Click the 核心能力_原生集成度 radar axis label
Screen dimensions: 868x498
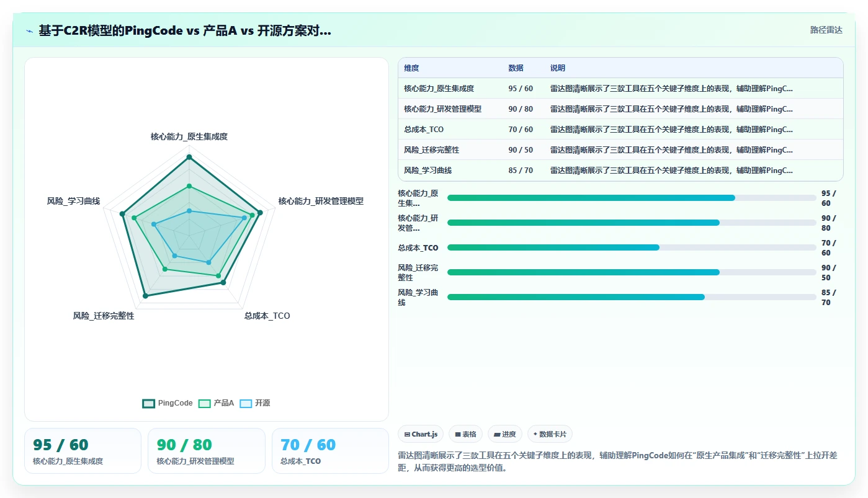[189, 136]
